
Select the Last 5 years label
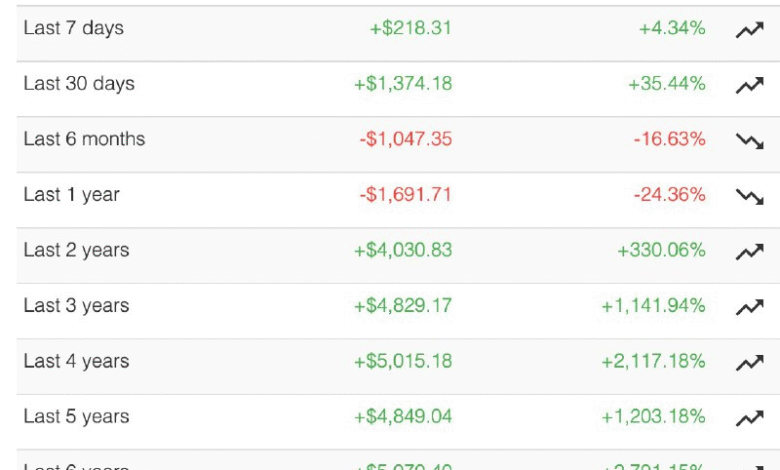coord(76,417)
